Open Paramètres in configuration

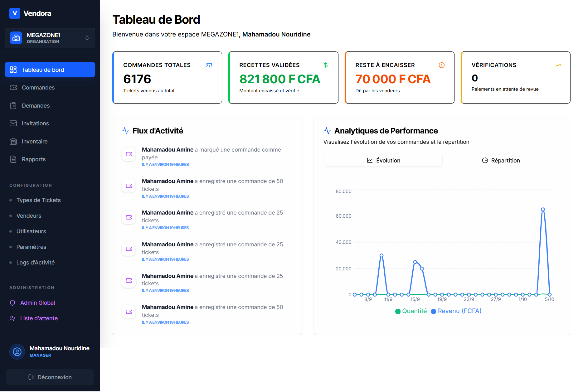pos(31,247)
